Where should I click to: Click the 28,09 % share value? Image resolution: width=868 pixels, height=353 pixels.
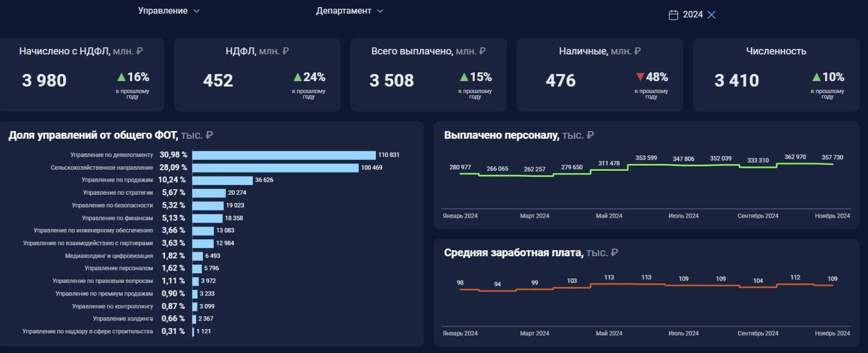[x=173, y=168]
